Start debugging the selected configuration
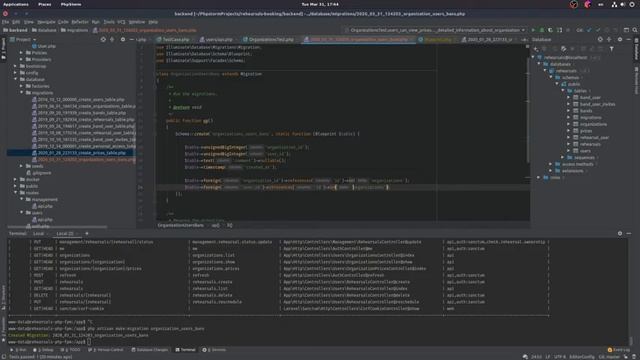 click(542, 30)
